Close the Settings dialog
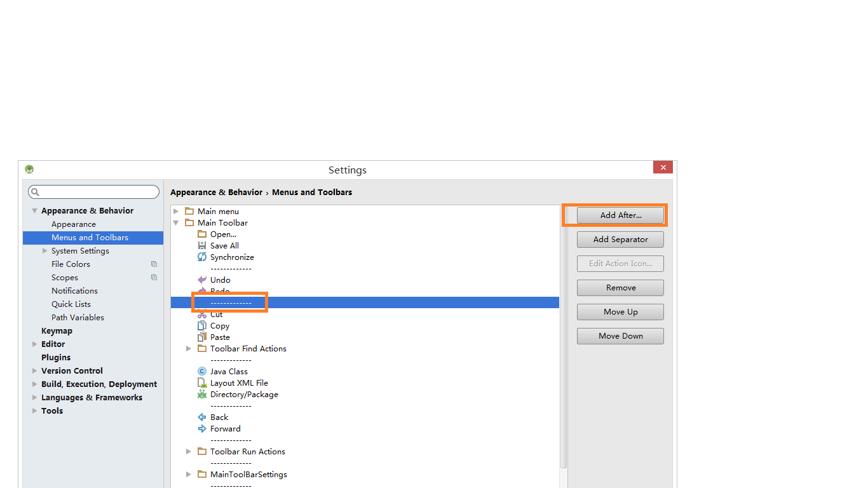This screenshot has width=868, height=488. (663, 167)
